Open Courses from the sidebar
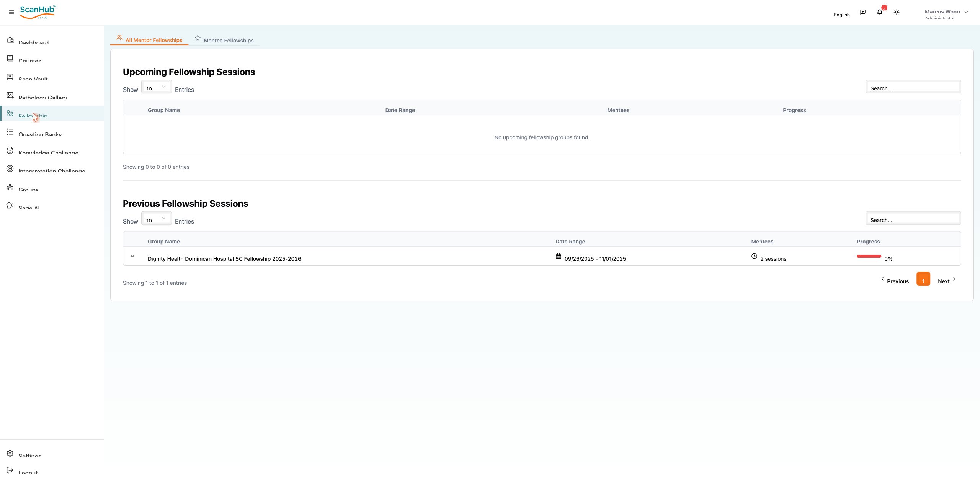 click(52, 58)
